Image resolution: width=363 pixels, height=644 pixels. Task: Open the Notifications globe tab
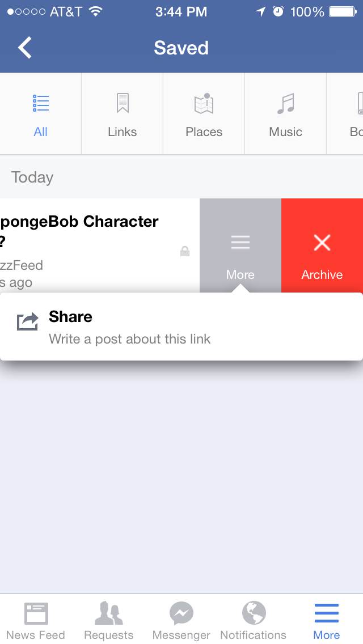click(253, 620)
